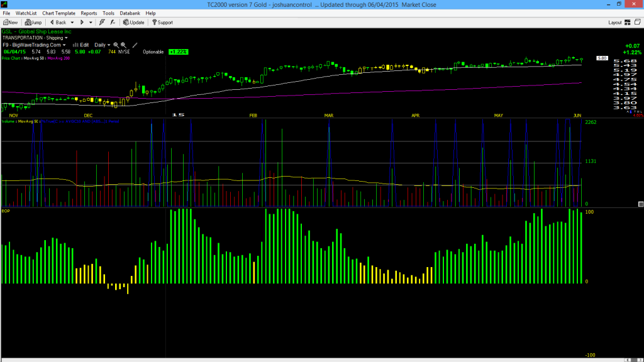Click the first magnifier zoom icon
The height and width of the screenshot is (362, 644).
click(116, 45)
